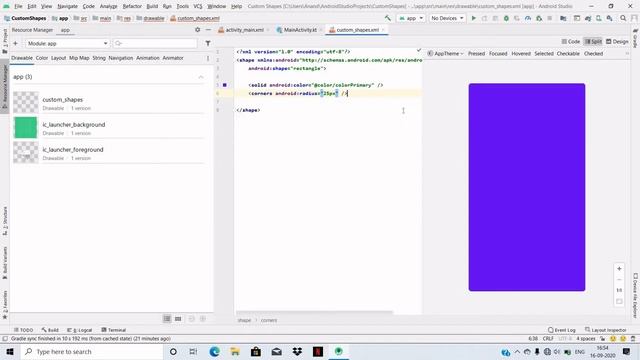This screenshot has width=640, height=360.
Task: Collapse the app (3) section chevron
Action: [x=201, y=77]
